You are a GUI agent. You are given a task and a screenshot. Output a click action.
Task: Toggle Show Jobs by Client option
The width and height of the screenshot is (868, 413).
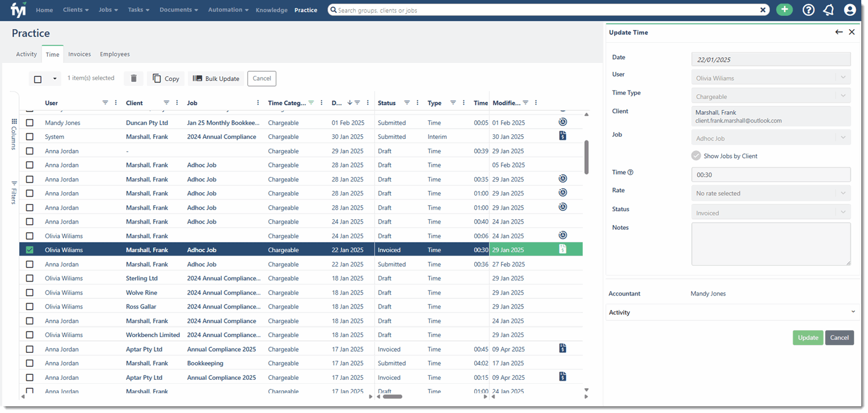coord(696,156)
